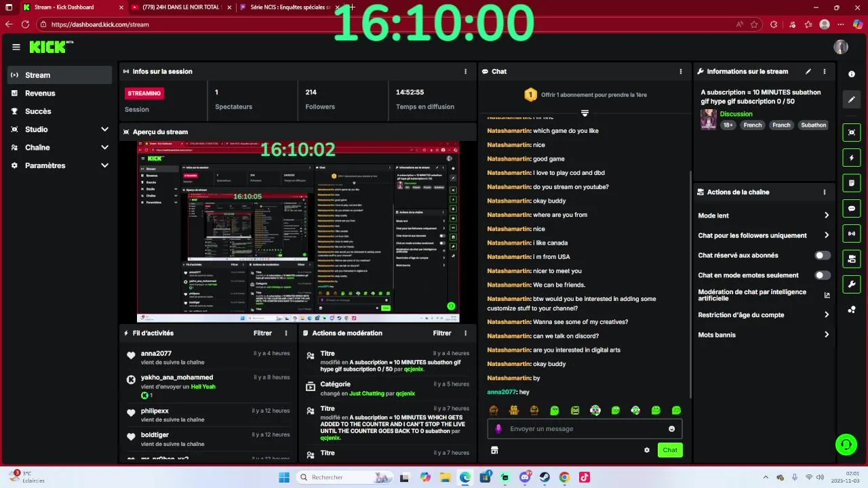
Task: Open Mots bannis settings arrow
Action: [827, 335]
